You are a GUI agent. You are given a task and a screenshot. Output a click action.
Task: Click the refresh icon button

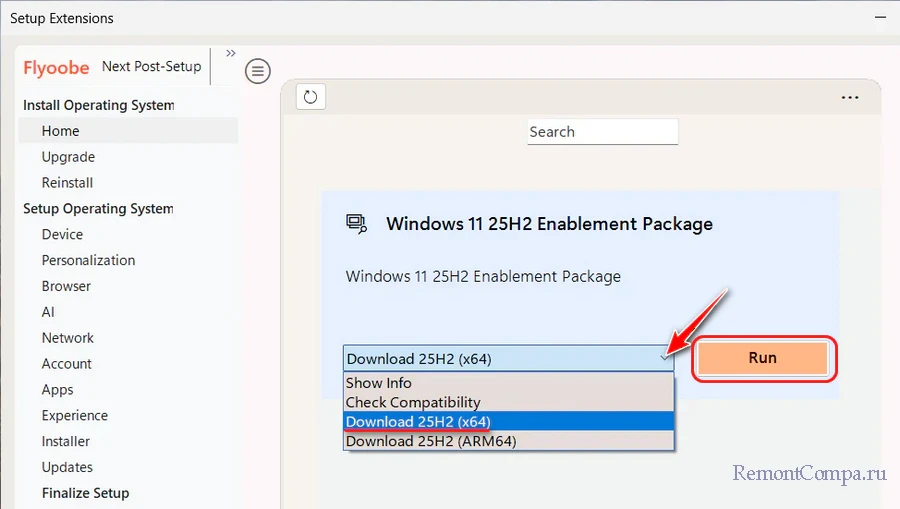pyautogui.click(x=310, y=97)
